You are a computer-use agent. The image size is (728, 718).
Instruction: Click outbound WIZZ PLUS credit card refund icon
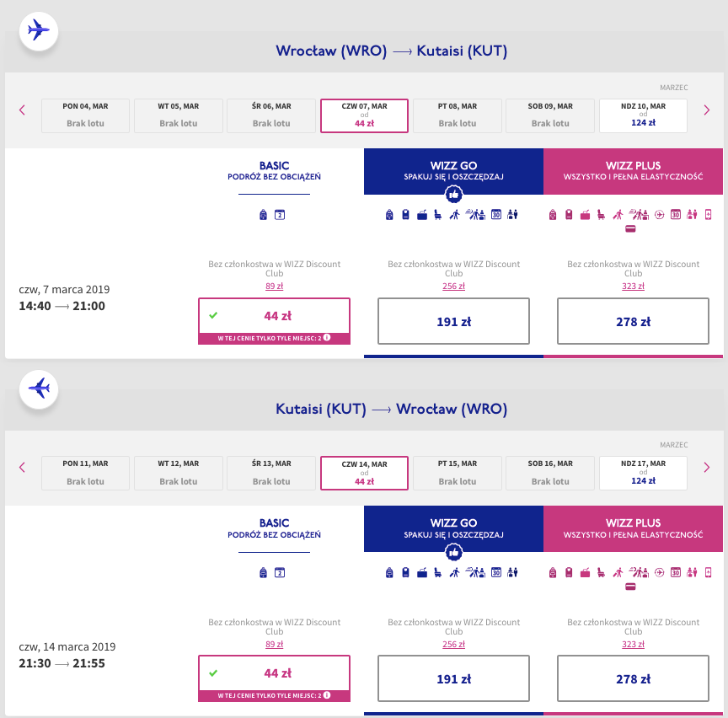tap(630, 229)
